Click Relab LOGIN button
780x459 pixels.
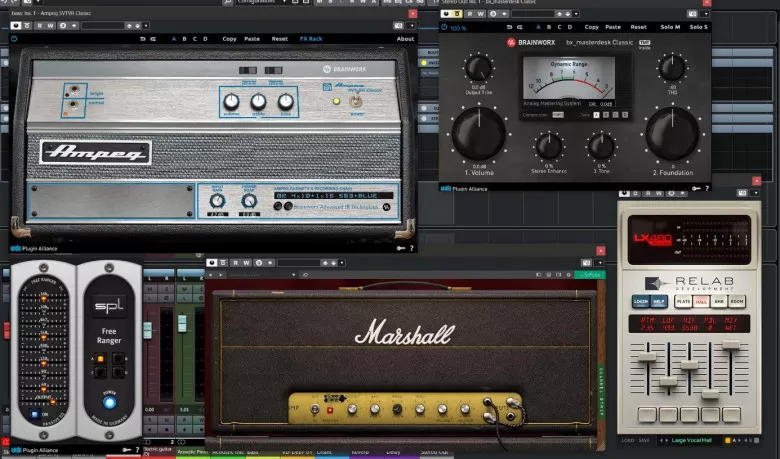pyautogui.click(x=641, y=301)
